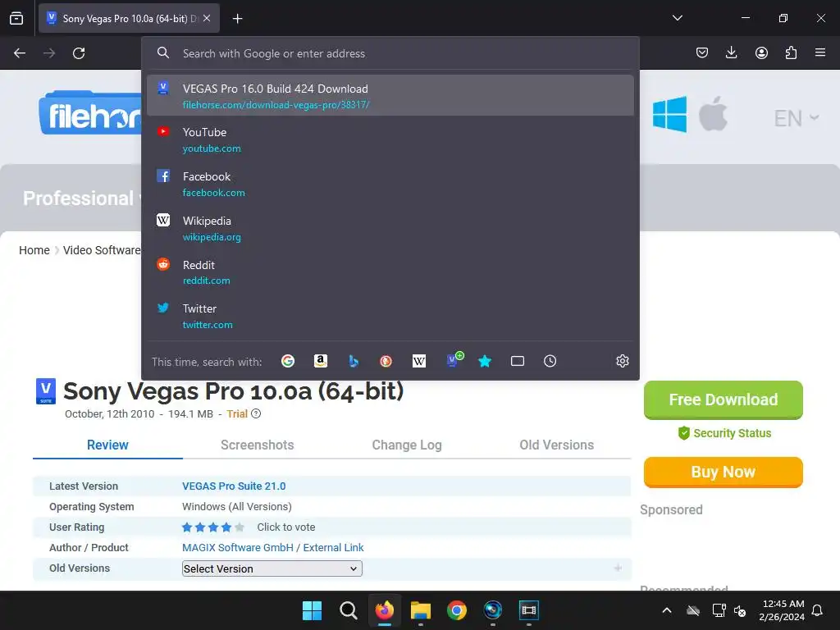This screenshot has height=630, width=840.
Task: Select Windows platform icon on FileHorse
Action: click(x=669, y=114)
